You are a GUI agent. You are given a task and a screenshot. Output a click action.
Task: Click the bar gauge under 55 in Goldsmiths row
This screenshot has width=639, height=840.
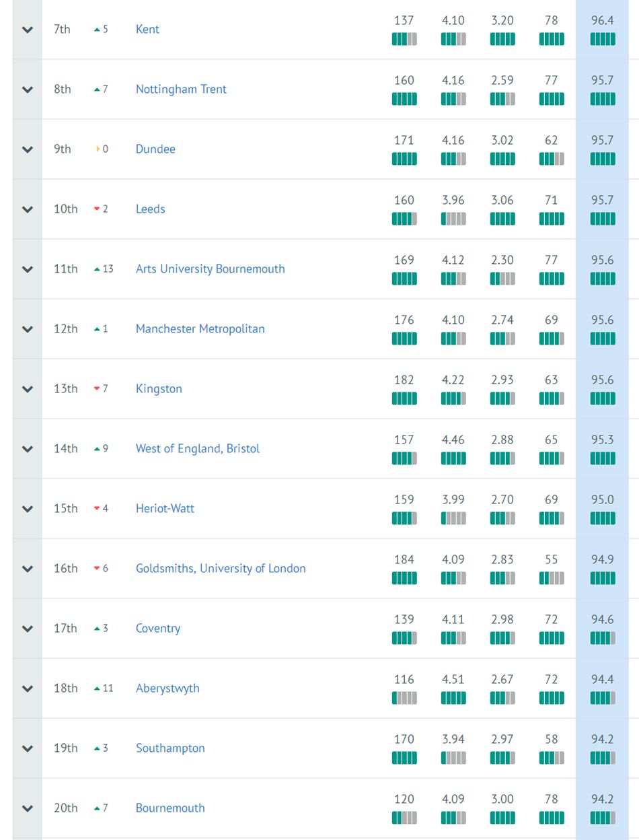[552, 578]
